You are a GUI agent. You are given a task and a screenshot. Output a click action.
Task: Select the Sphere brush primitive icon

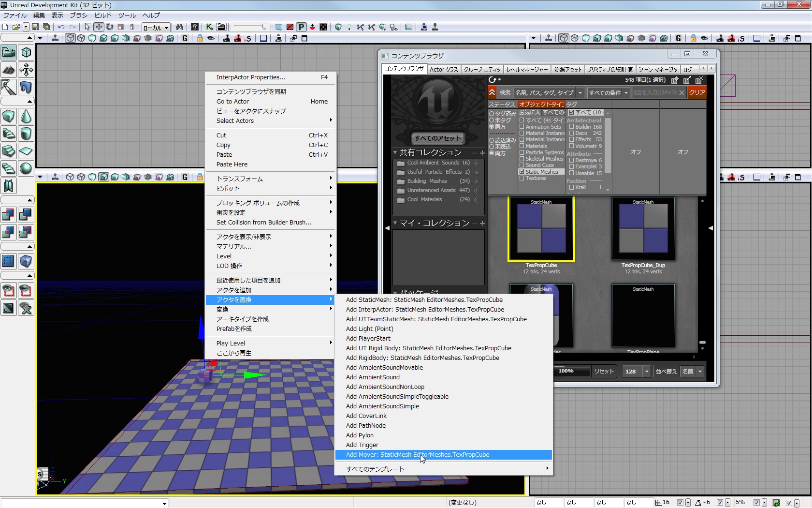26,168
